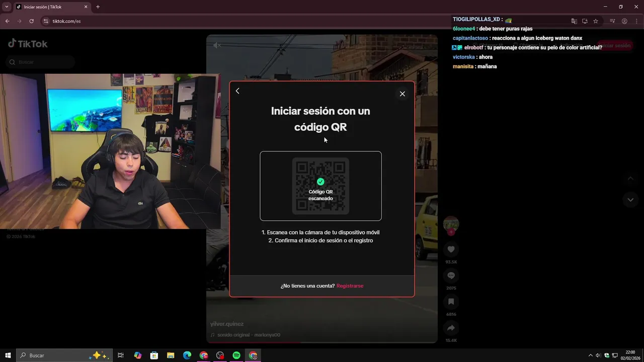Open 'sonido original - marlonya00' sound
The height and width of the screenshot is (362, 644).
[249, 335]
